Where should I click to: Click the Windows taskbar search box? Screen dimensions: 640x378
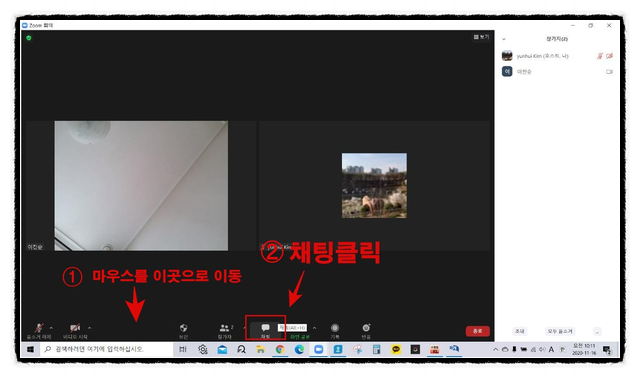(x=107, y=349)
